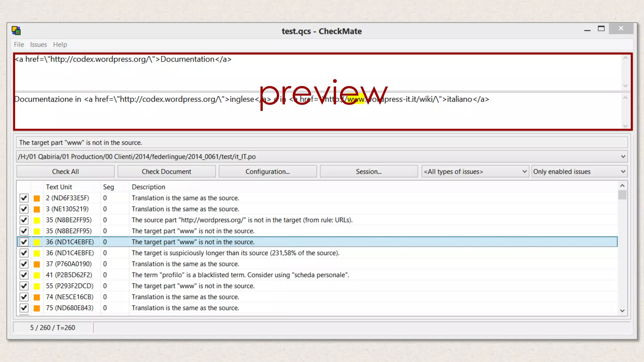The height and width of the screenshot is (362, 644).
Task: Uncheck issue checkbox for text unit 2 (ND6F33E5F)
Action: pos(24,198)
